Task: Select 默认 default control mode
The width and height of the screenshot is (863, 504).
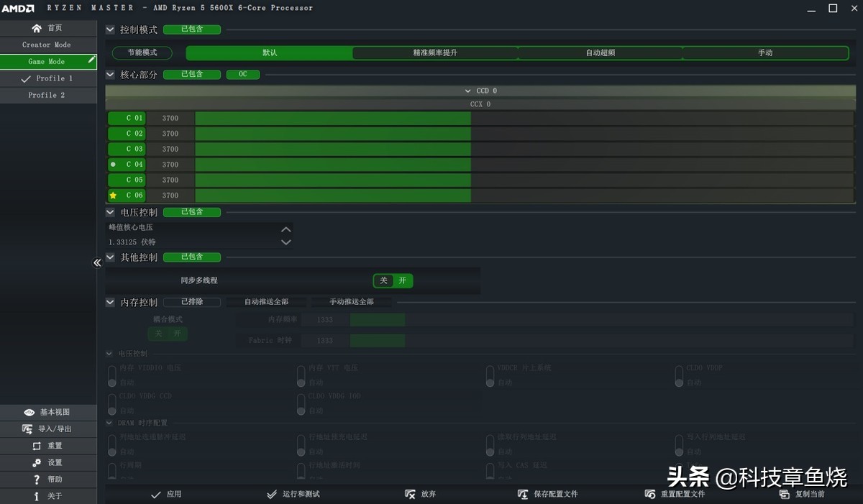Action: click(x=270, y=53)
